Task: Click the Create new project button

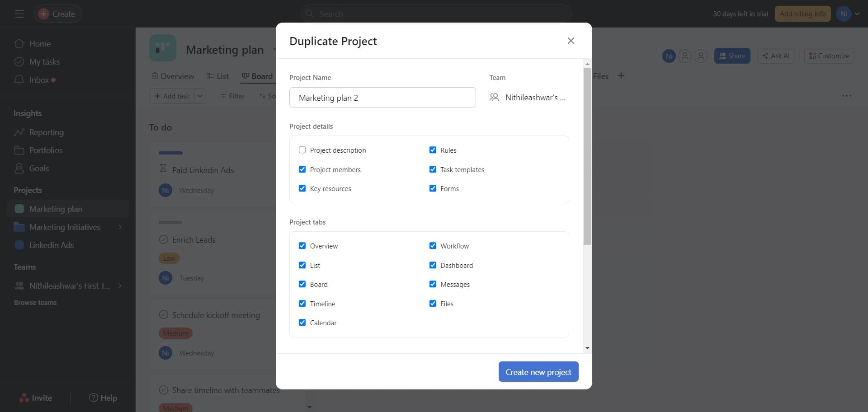Action: click(x=538, y=371)
